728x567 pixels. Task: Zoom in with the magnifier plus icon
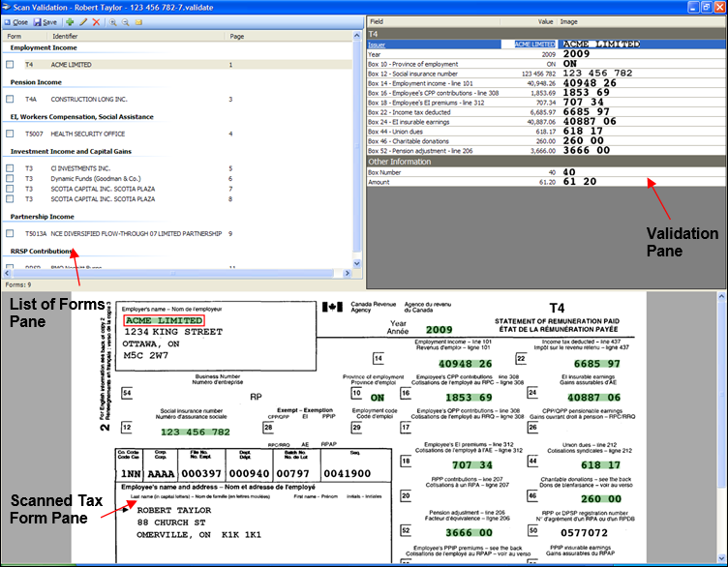click(112, 21)
